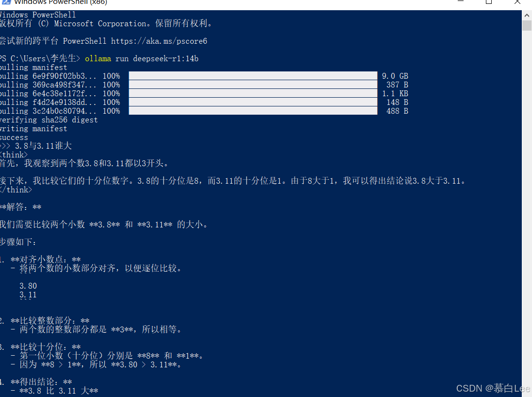Click the CSDN @慕白Lee watermark
The width and height of the screenshot is (532, 397).
tap(493, 388)
